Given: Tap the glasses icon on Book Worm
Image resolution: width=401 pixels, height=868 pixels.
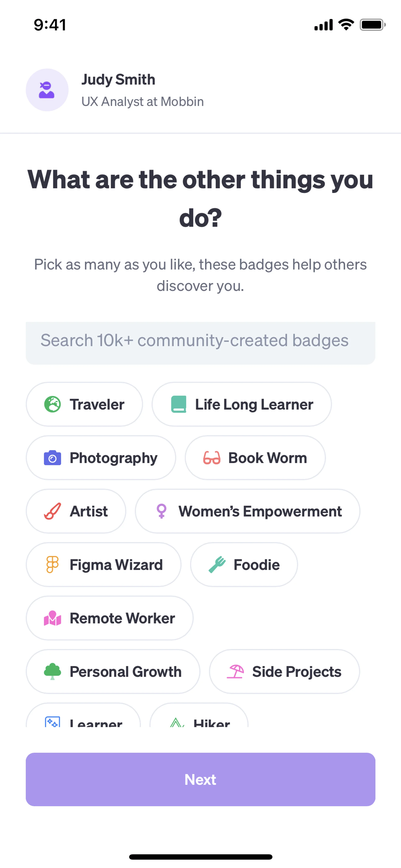Looking at the screenshot, I should click(x=212, y=457).
